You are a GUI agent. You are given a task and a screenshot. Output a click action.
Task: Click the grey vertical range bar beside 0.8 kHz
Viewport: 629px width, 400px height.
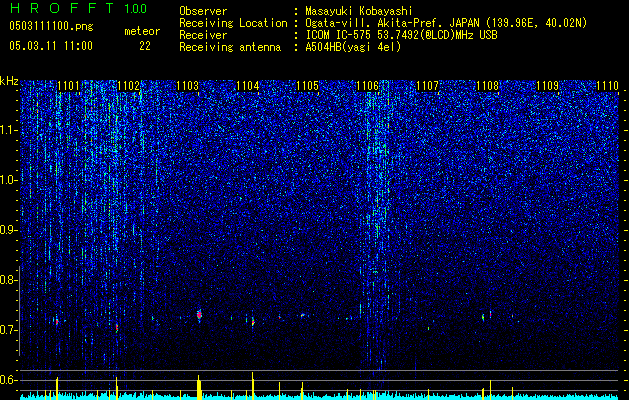click(x=19, y=311)
